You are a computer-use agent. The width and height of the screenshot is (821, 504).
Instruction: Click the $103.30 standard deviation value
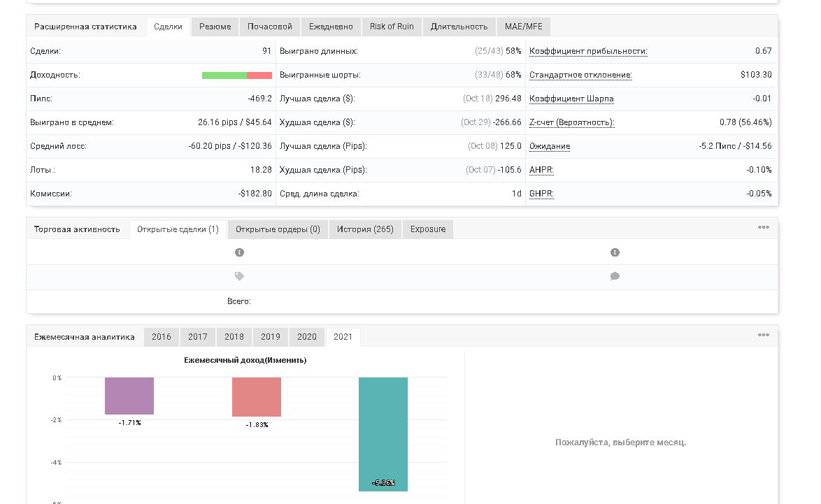coord(756,75)
